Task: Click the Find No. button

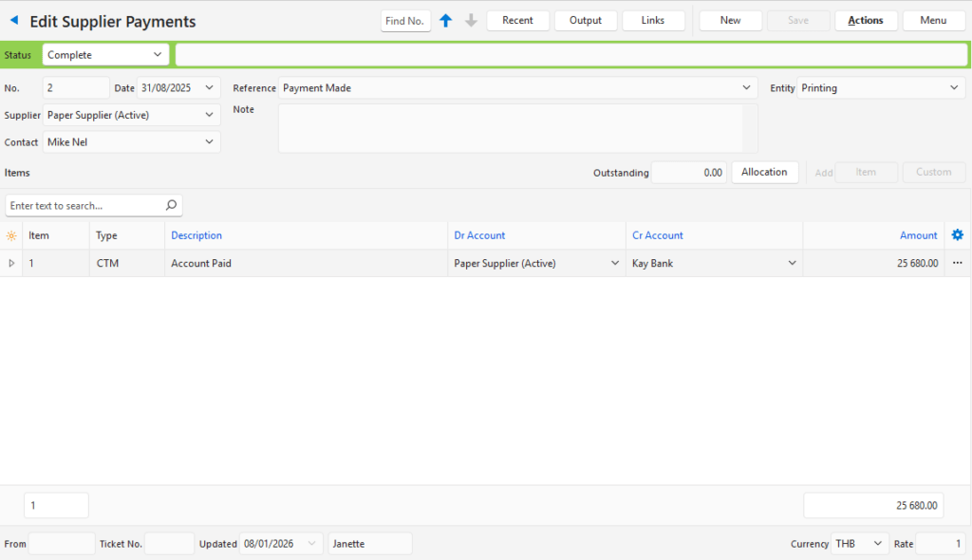Action: click(x=405, y=21)
